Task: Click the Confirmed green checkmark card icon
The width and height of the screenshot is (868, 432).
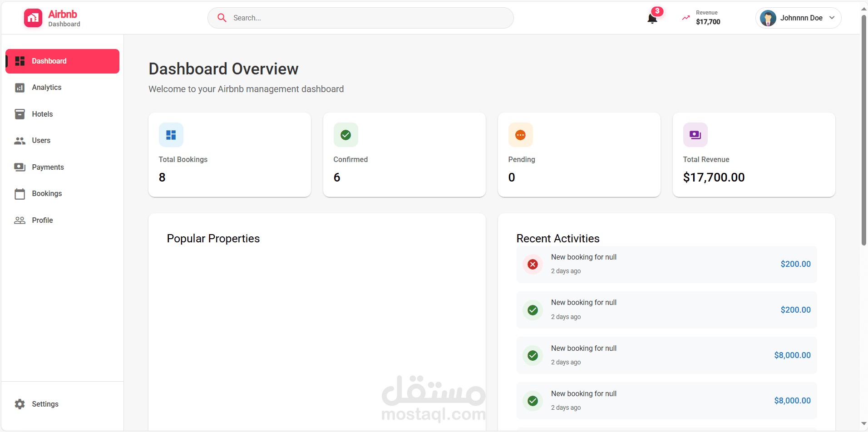Action: pyautogui.click(x=346, y=135)
